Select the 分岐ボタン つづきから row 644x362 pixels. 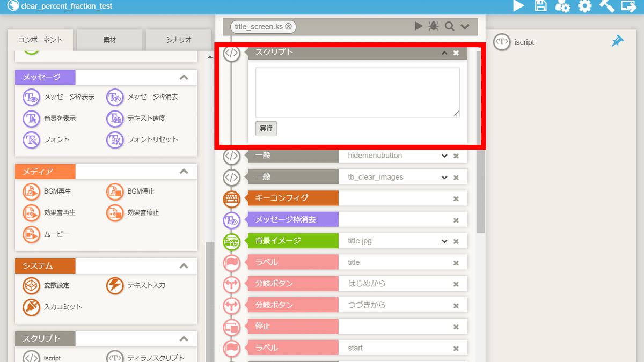pyautogui.click(x=357, y=305)
